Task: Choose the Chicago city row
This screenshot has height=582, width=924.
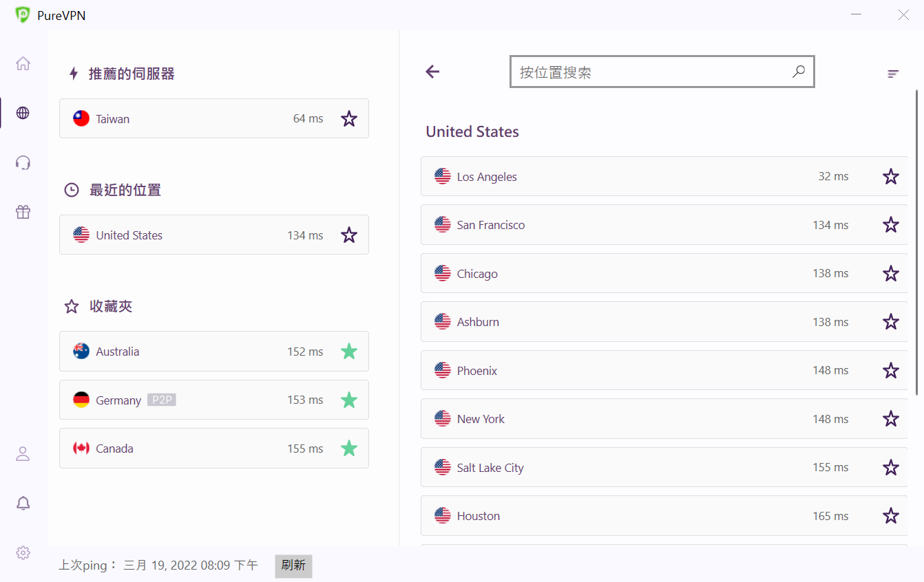Action: [664, 273]
